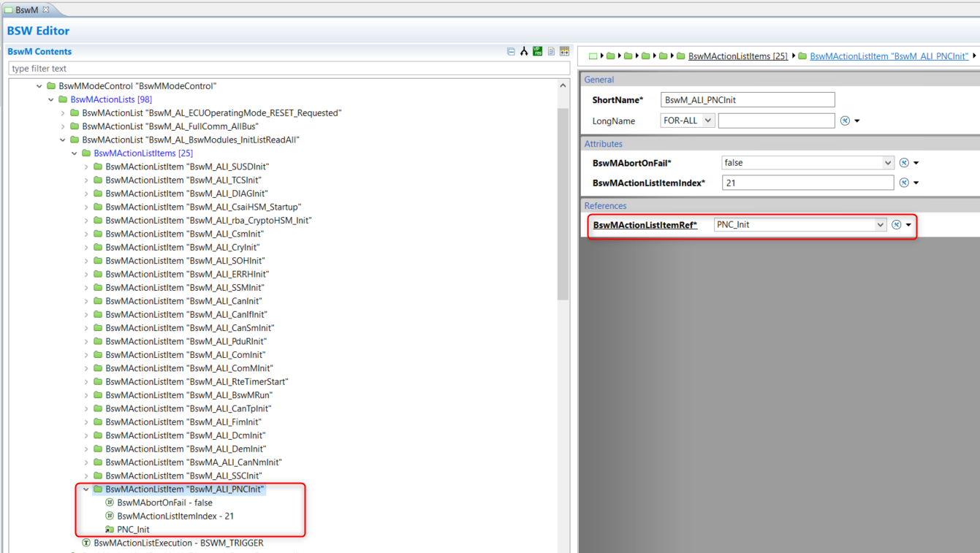Collapse BswM_AL_BswModules_InitListReadAll action list

coord(63,140)
